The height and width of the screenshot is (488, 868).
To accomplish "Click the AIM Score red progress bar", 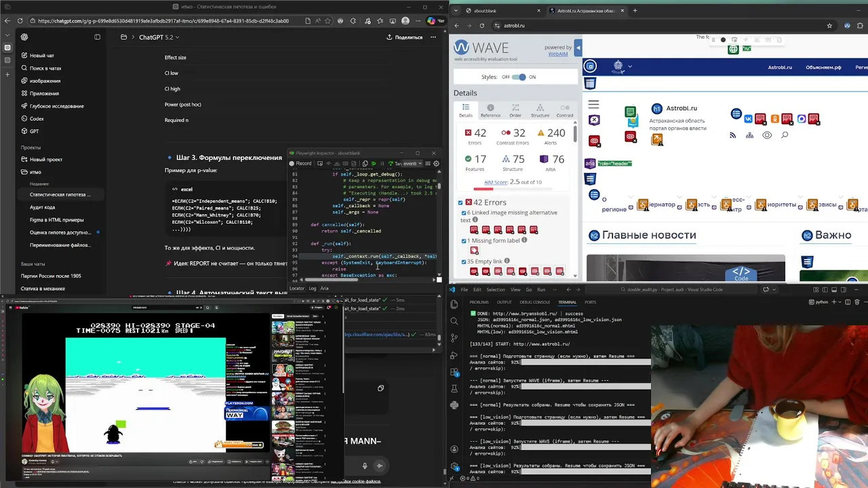I will tap(483, 189).
